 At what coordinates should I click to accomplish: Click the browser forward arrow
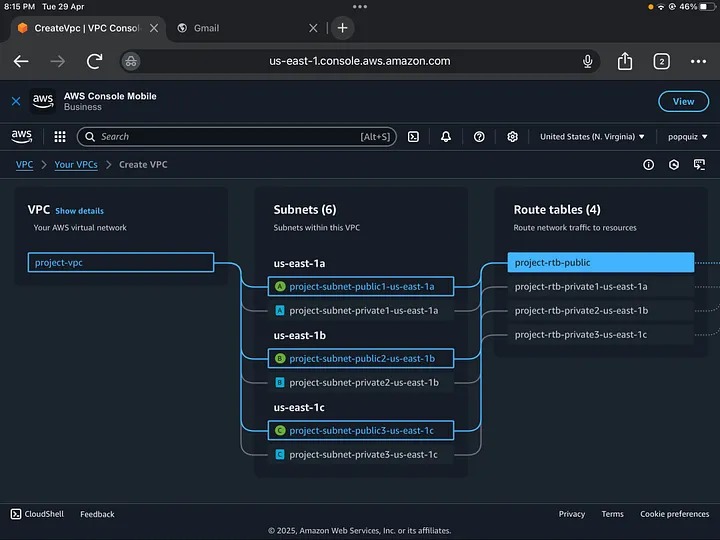click(x=58, y=61)
